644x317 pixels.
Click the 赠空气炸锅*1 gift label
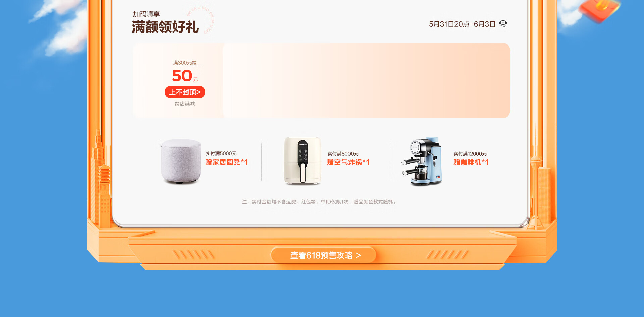pos(348,162)
